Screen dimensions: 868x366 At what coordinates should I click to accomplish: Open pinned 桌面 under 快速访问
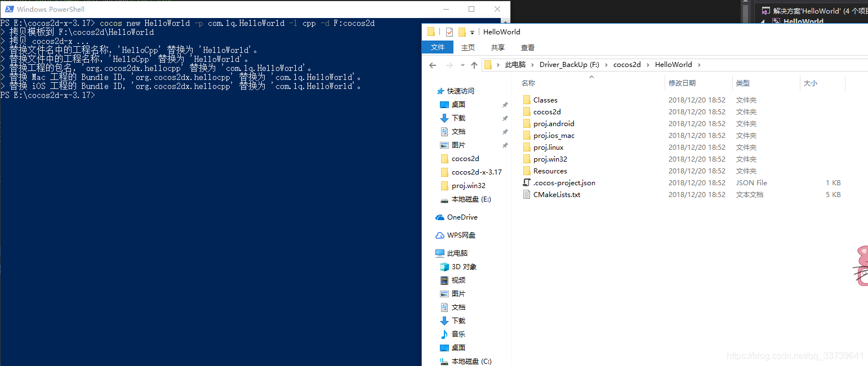[459, 104]
